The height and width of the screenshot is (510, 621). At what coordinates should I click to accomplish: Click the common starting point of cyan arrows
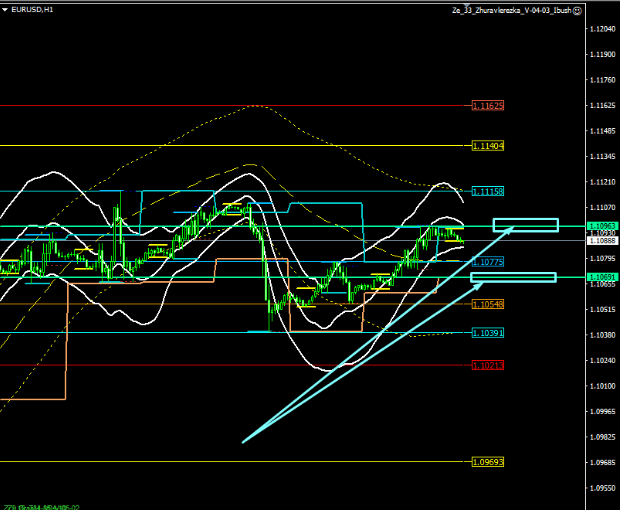[x=242, y=441]
